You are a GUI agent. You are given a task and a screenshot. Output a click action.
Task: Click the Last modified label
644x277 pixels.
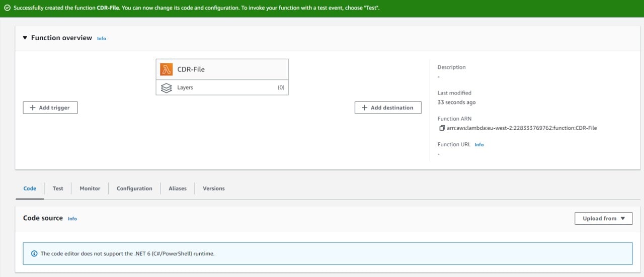pos(454,93)
